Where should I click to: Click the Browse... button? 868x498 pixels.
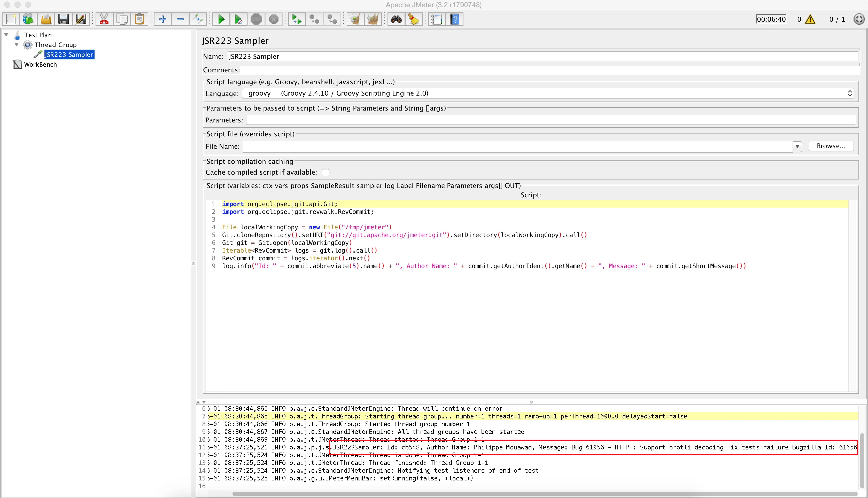tap(831, 146)
